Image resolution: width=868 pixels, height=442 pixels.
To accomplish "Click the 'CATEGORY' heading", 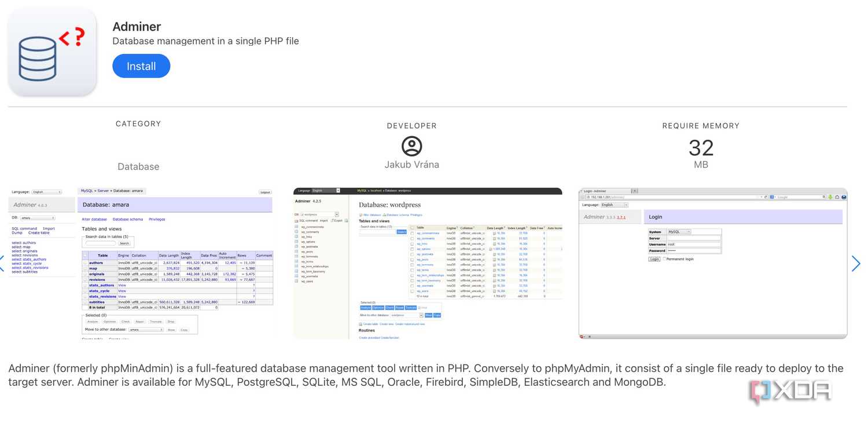I will click(x=138, y=124).
